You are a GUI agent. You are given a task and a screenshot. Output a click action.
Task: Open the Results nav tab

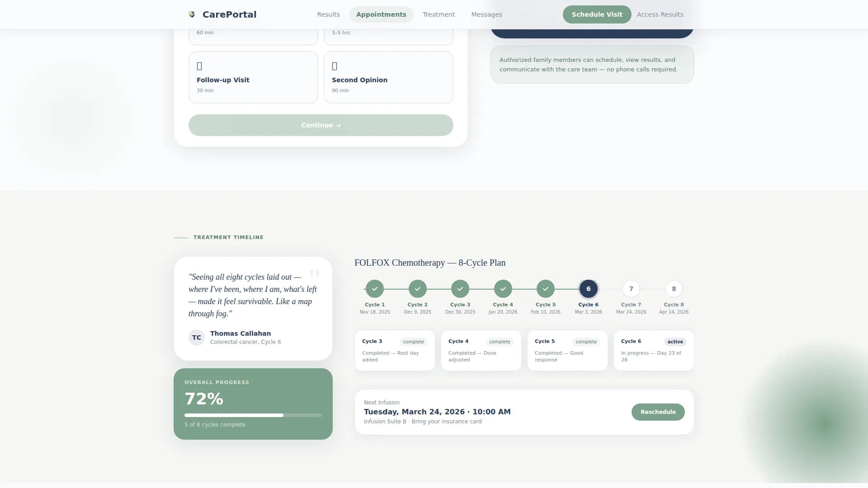pyautogui.click(x=328, y=14)
